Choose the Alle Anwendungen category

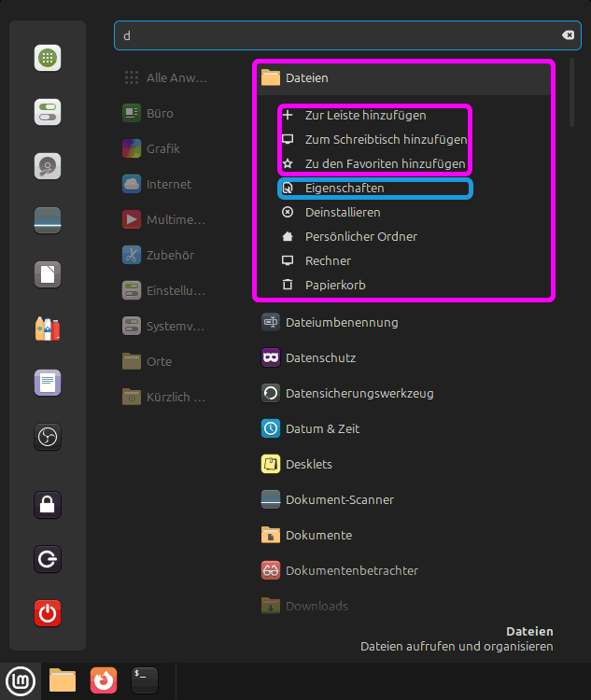(176, 77)
